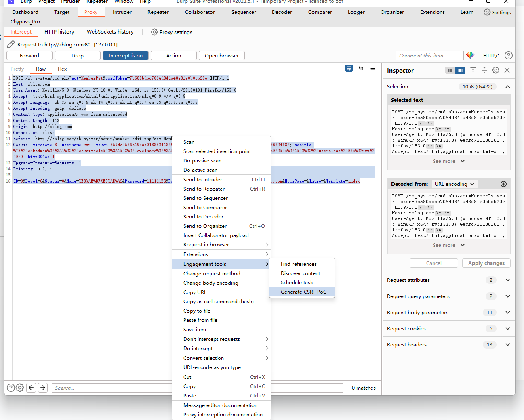
Task: Open the Logger main tab
Action: pyautogui.click(x=356, y=12)
